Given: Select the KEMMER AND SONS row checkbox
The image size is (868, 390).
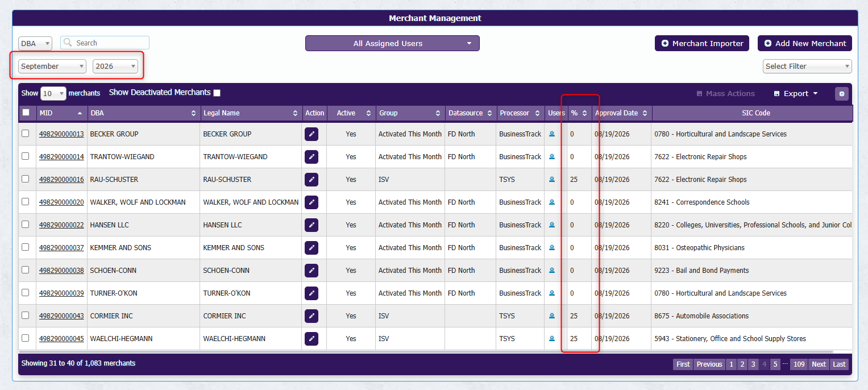Looking at the screenshot, I should (25, 247).
